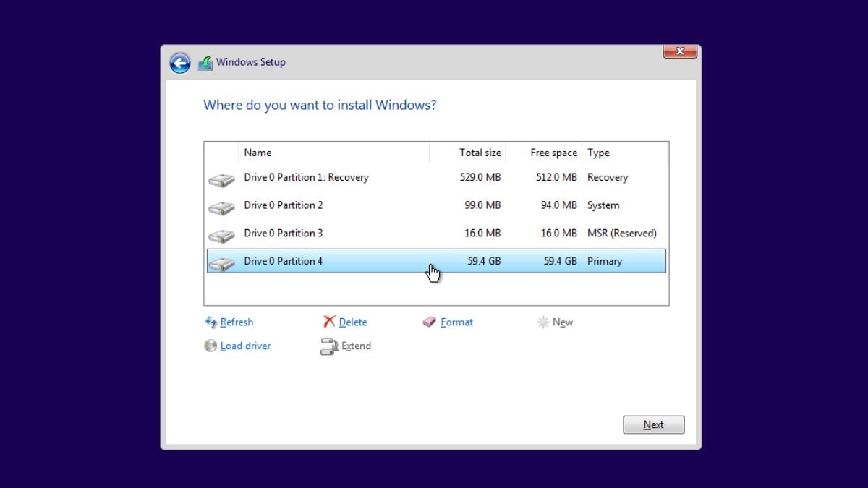868x488 pixels.
Task: Click the drive icon beside Drive 0 Partition 2
Action: click(221, 207)
